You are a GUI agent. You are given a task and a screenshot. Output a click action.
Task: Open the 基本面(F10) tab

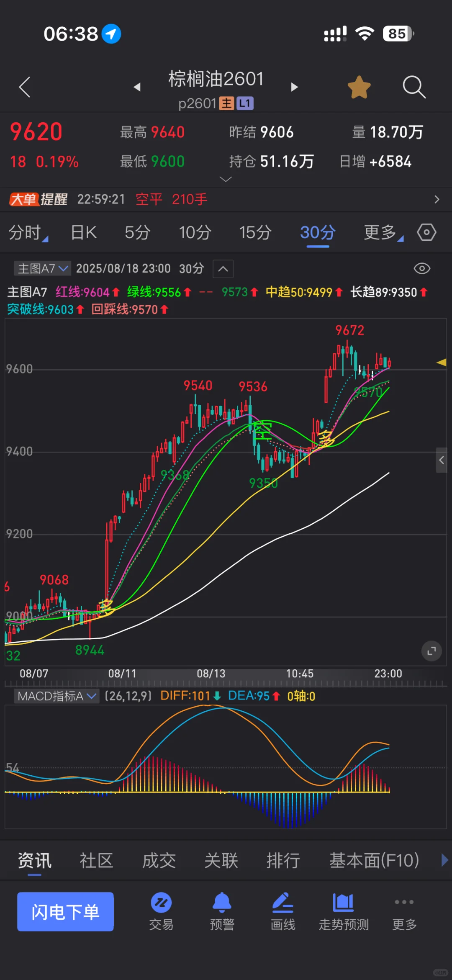tap(374, 861)
